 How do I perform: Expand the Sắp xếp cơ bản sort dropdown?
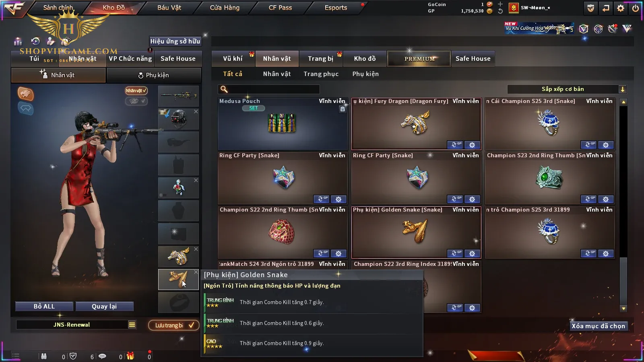point(623,89)
